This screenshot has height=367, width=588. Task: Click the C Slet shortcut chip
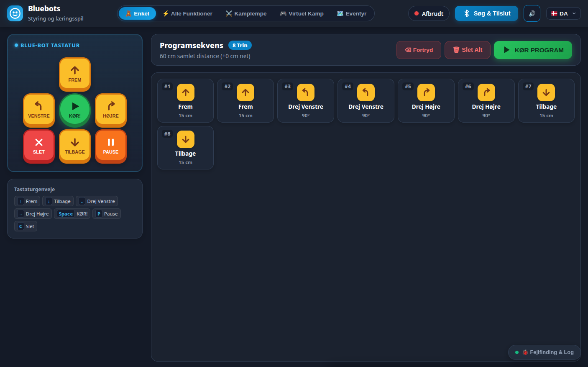(x=26, y=226)
